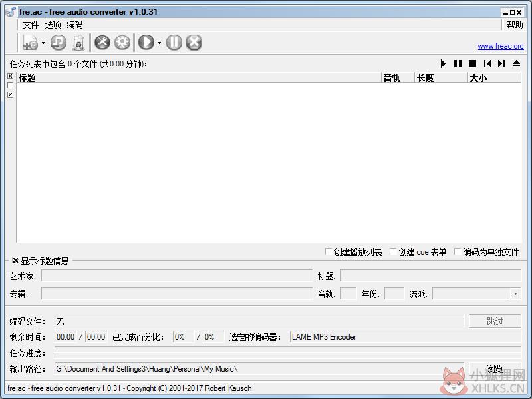Click the fre:ac application icon in title bar
Image resolution: width=532 pixels, height=399 pixels.
click(x=11, y=12)
